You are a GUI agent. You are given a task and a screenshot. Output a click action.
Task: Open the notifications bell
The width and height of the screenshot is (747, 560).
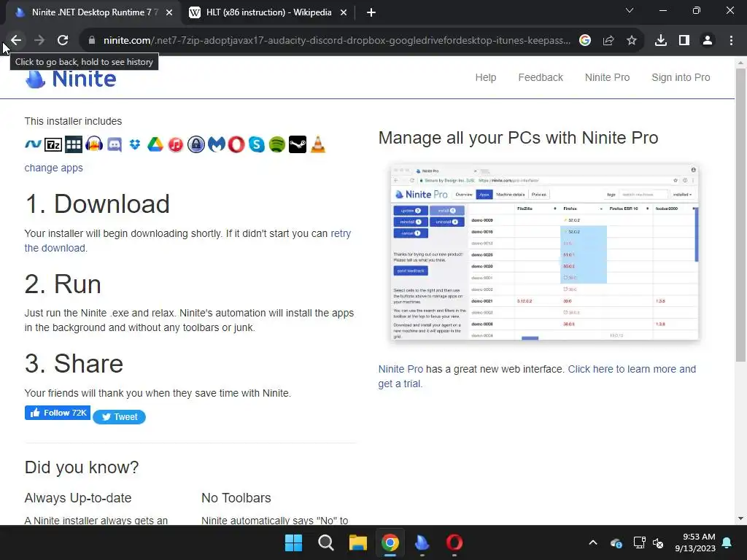[x=727, y=542]
